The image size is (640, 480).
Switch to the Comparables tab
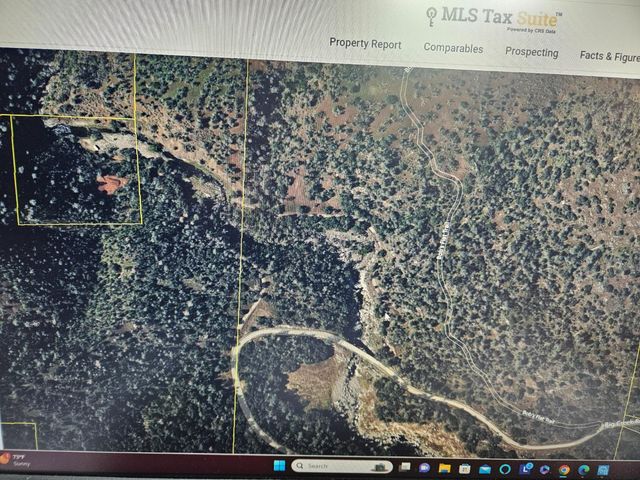click(453, 48)
